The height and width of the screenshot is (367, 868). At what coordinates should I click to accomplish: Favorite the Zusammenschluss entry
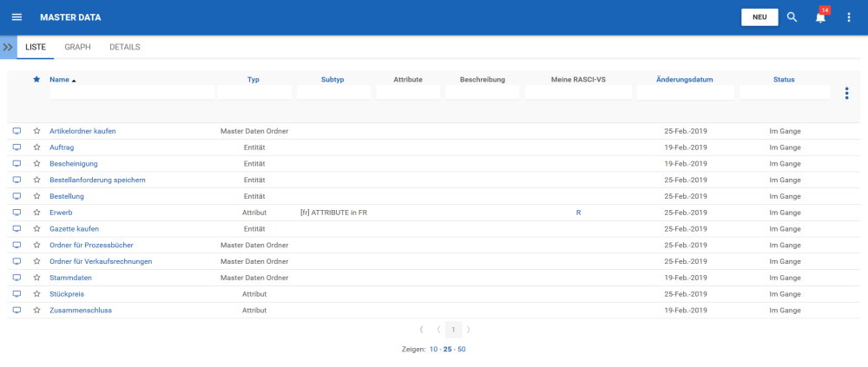(36, 310)
